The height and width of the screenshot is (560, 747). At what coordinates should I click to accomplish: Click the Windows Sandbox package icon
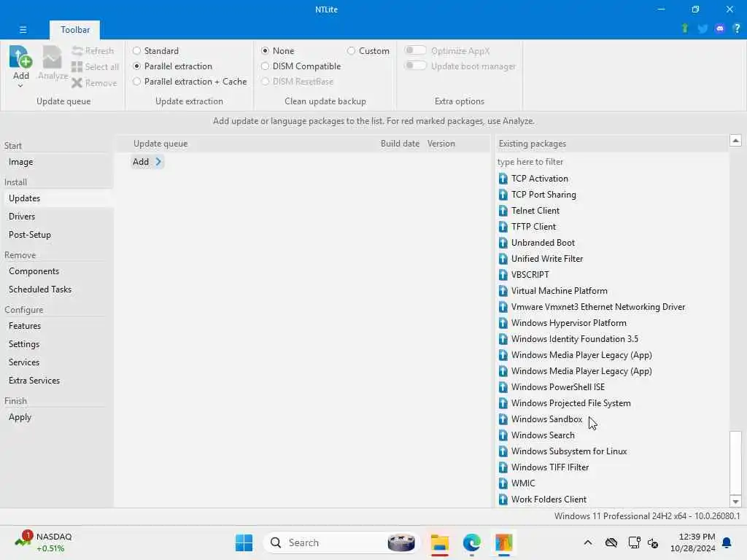coord(503,419)
